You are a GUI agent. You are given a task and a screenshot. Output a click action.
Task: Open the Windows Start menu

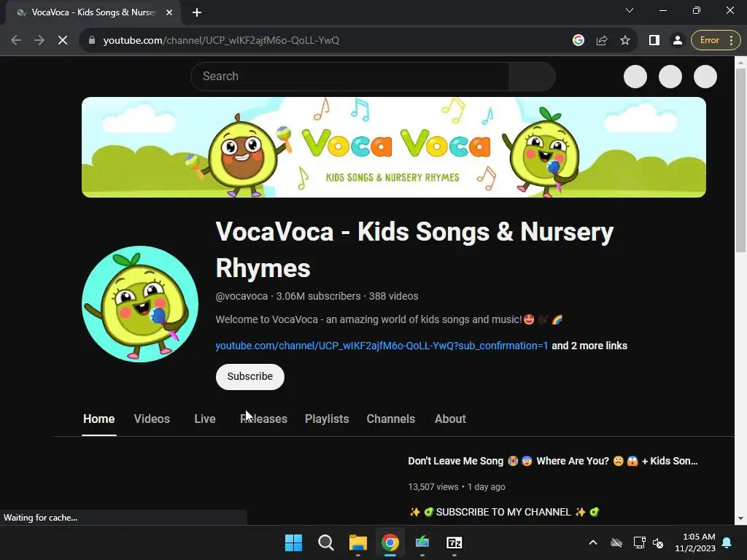pyautogui.click(x=293, y=542)
